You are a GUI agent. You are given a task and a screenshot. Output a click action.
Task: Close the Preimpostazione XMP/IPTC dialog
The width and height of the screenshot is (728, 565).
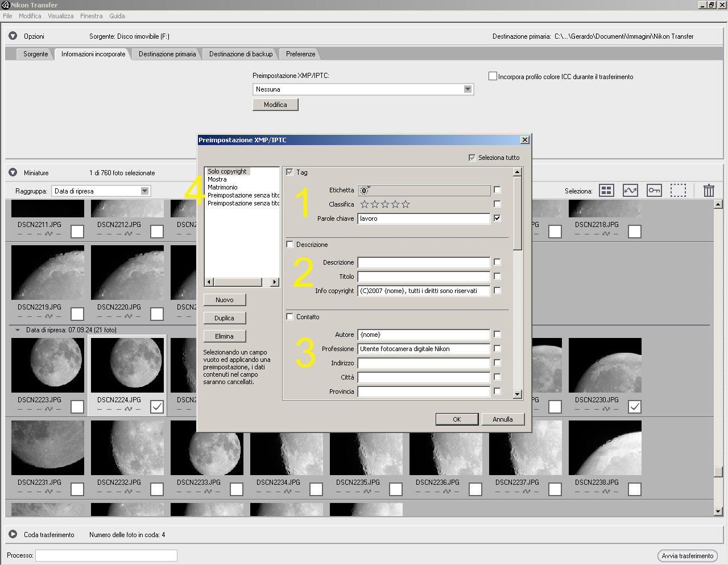[525, 140]
